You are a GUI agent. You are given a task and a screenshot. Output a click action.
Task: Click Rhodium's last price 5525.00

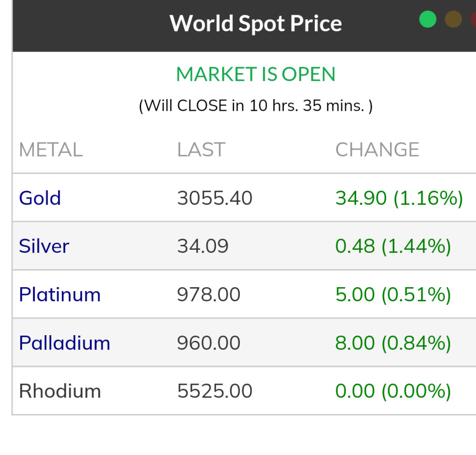[214, 391]
